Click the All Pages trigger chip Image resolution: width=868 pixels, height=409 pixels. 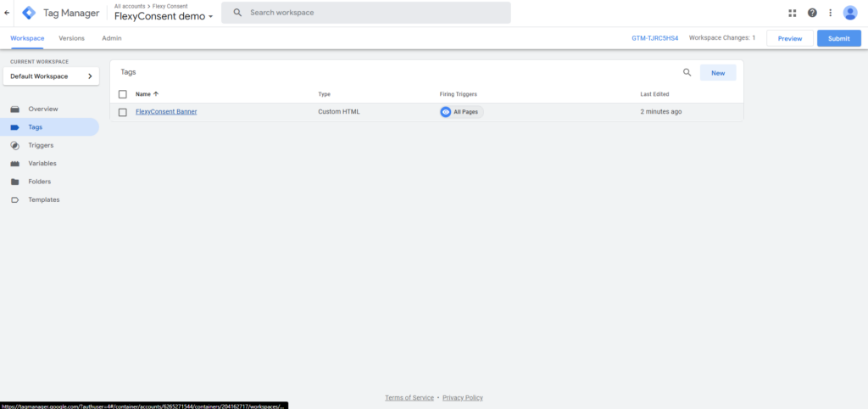pyautogui.click(x=461, y=112)
